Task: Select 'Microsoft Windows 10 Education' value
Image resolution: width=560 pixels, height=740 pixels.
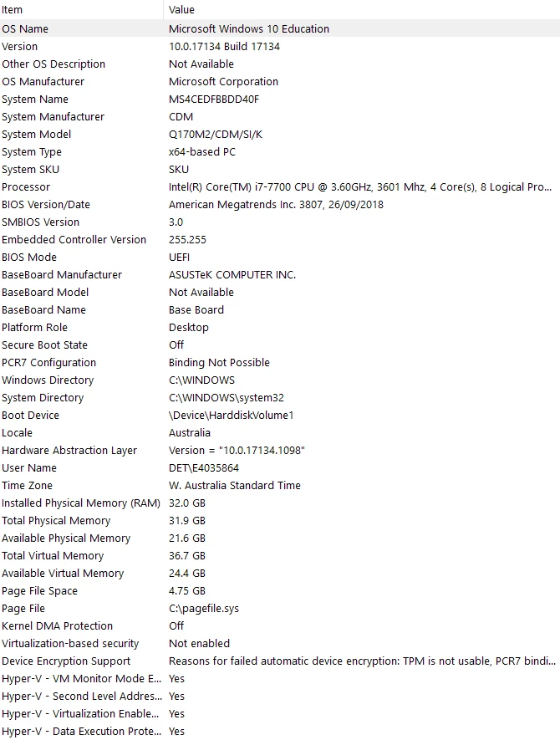Action: [x=249, y=28]
